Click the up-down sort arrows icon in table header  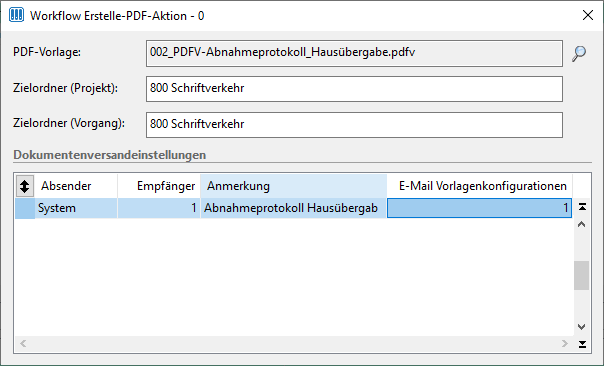pyautogui.click(x=25, y=186)
